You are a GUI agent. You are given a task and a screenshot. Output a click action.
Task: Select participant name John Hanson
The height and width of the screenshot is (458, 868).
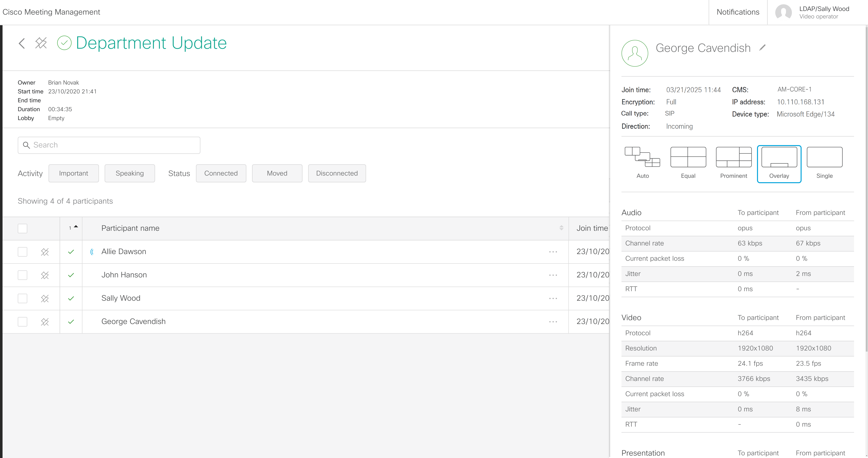click(x=124, y=275)
